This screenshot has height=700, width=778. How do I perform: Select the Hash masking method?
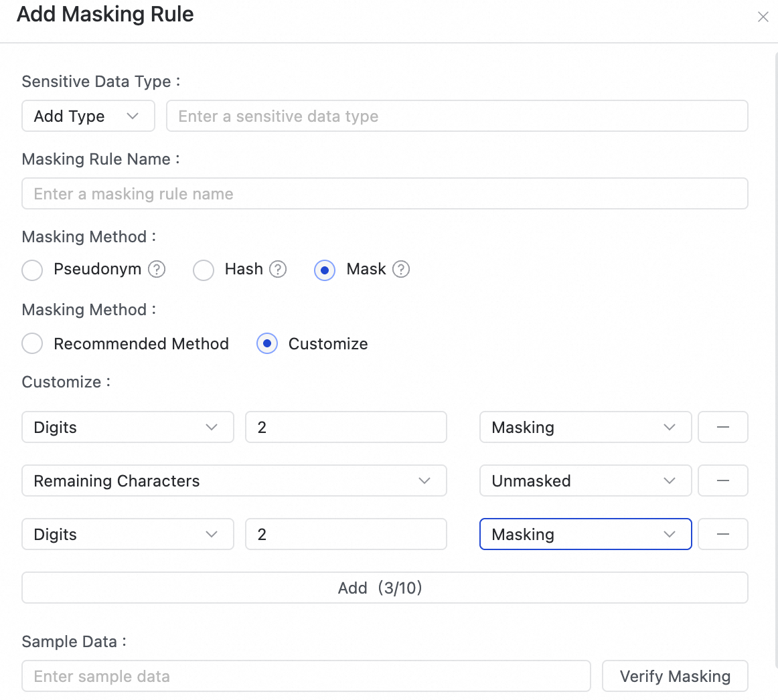(204, 270)
